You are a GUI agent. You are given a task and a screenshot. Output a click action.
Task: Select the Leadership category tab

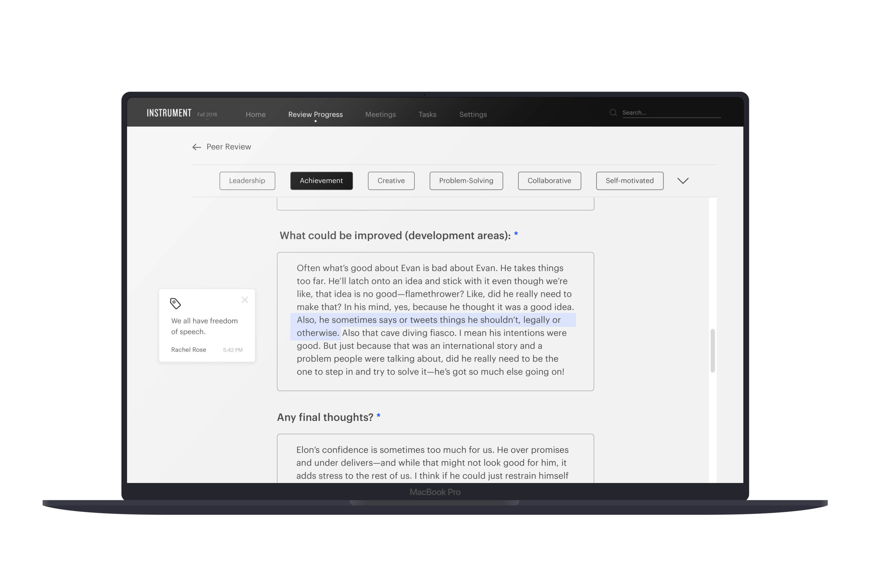point(247,181)
